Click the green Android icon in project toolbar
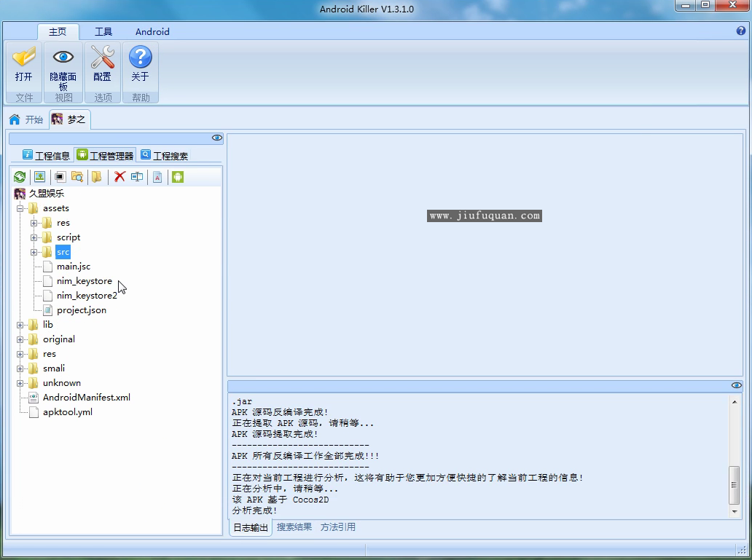The image size is (752, 560). pos(178,177)
